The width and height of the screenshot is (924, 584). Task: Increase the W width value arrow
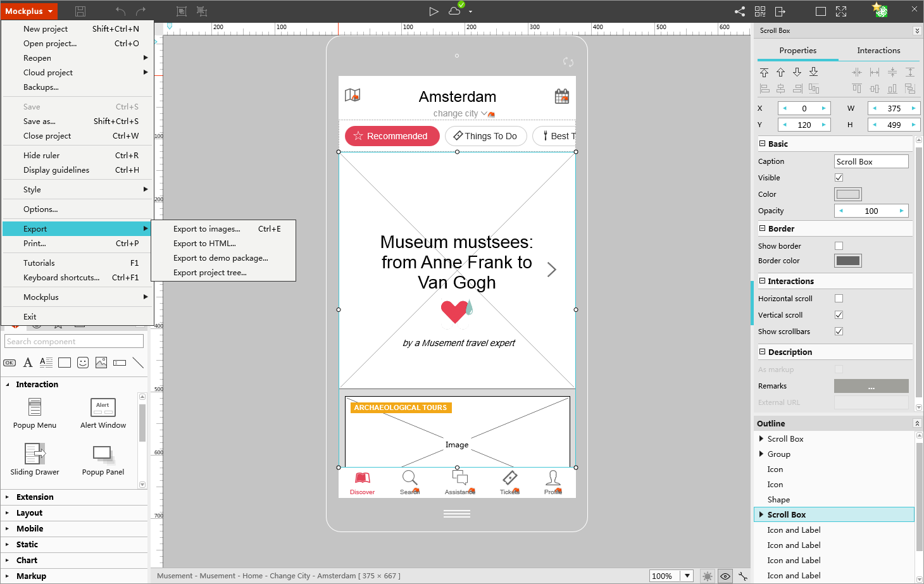[913, 108]
